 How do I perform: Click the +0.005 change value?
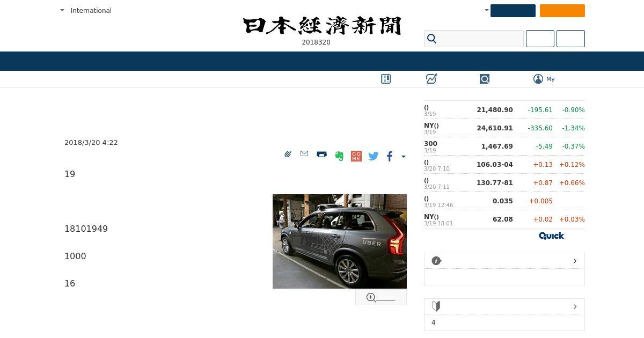(541, 201)
